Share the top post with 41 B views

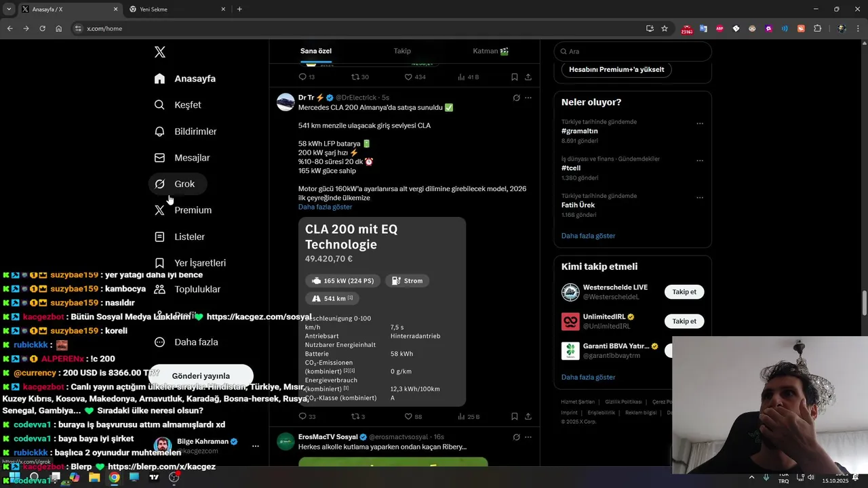click(x=528, y=77)
